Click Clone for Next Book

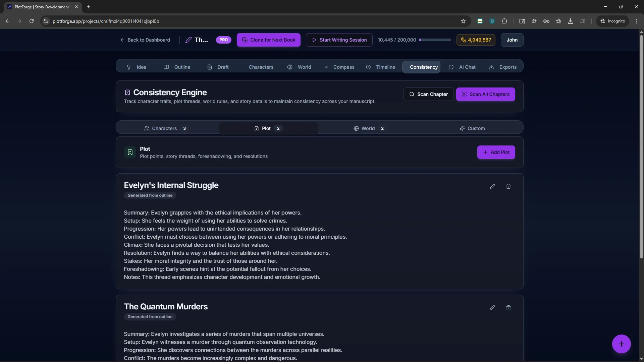(x=268, y=40)
